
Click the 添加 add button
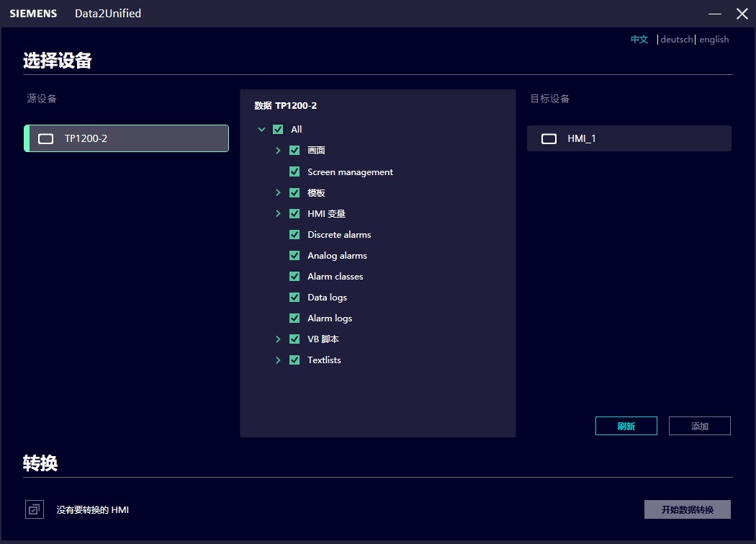point(700,426)
